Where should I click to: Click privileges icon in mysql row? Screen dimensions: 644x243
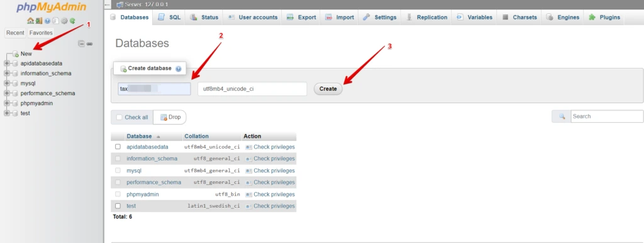pos(248,171)
